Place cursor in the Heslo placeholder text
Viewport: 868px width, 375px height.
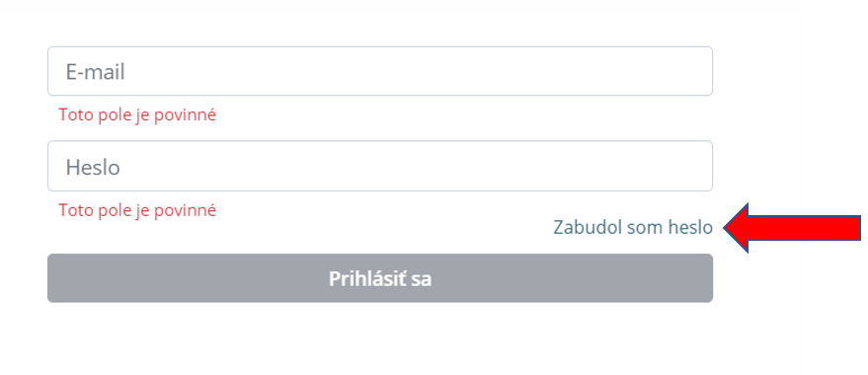click(93, 167)
